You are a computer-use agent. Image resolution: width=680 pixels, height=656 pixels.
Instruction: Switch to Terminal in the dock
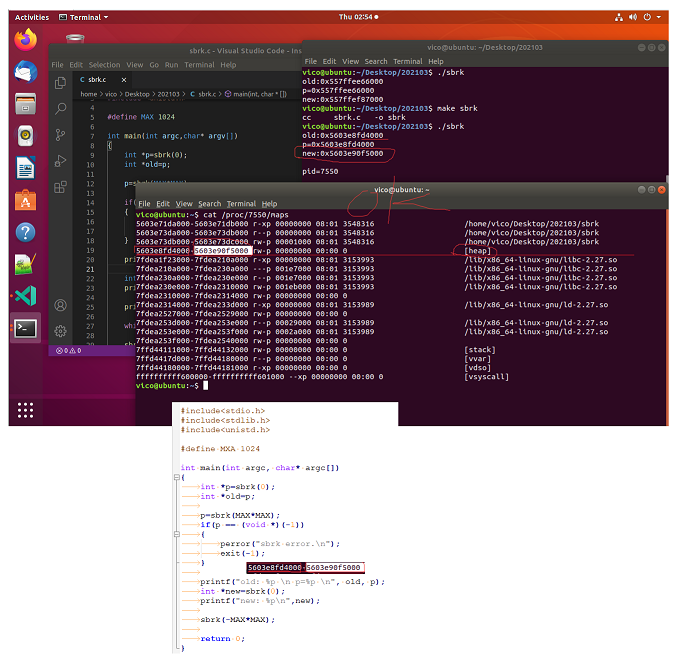tap(26, 328)
